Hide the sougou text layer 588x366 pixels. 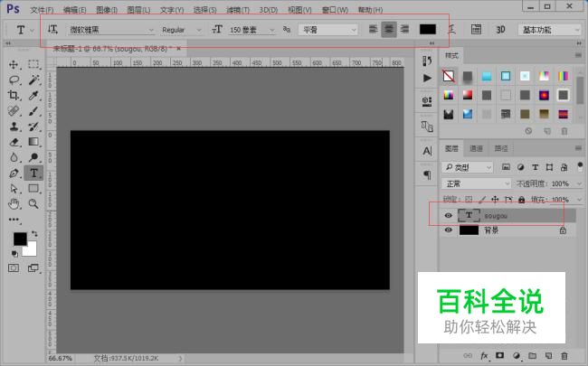448,215
